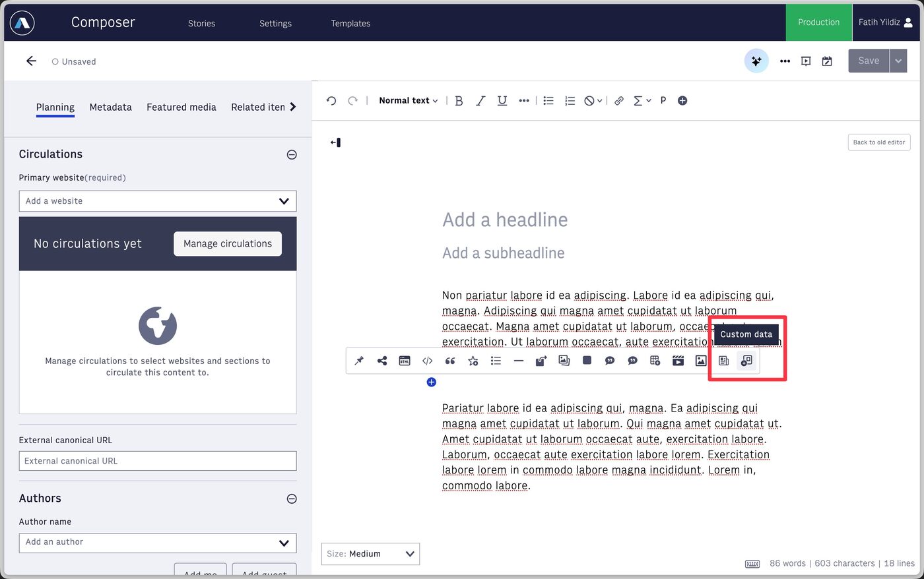924x579 pixels.
Task: Click the AI sparkle assistant button
Action: (x=756, y=61)
